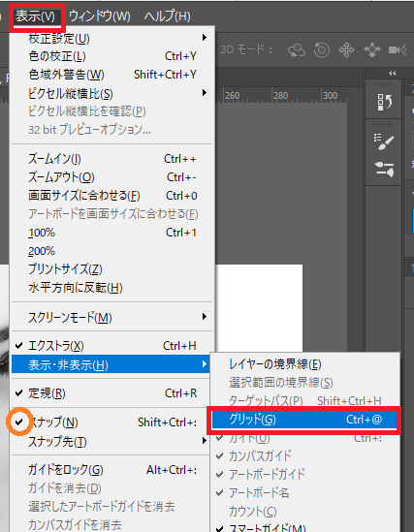Collapse panels using double-arrow icon
Image resolution: width=414 pixels, height=532 pixels.
(393, 74)
